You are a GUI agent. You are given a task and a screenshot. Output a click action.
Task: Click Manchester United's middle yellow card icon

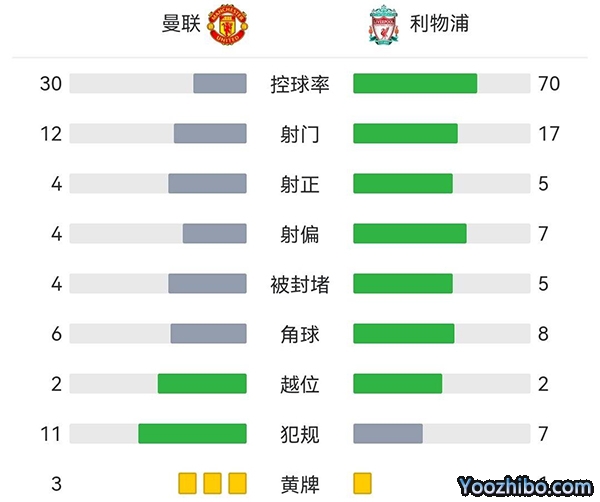[212, 484]
